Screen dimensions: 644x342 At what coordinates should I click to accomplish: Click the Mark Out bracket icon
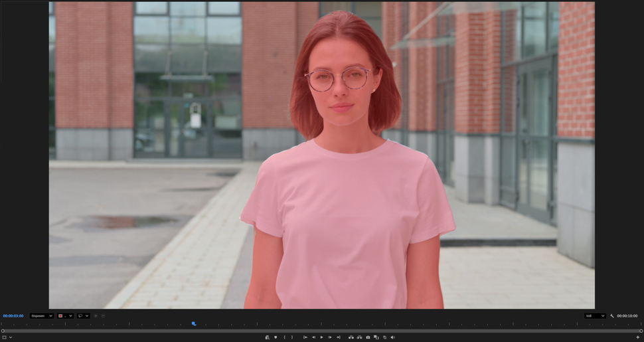pyautogui.click(x=291, y=337)
